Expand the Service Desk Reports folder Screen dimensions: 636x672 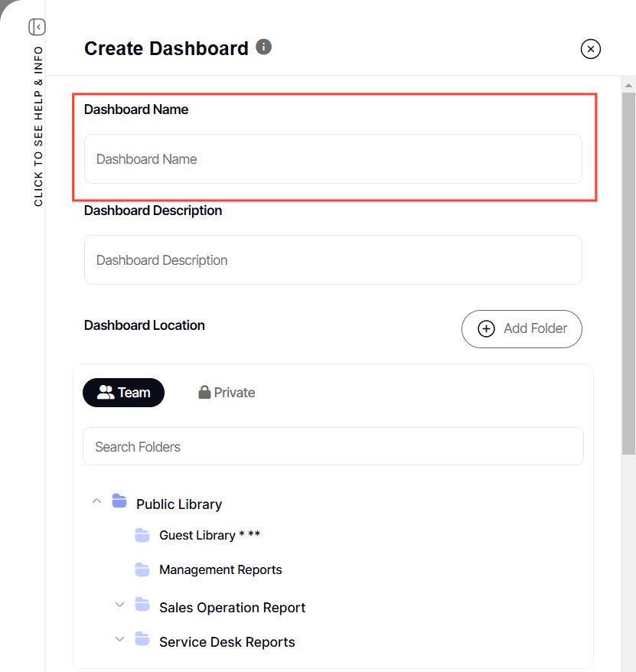coord(119,639)
